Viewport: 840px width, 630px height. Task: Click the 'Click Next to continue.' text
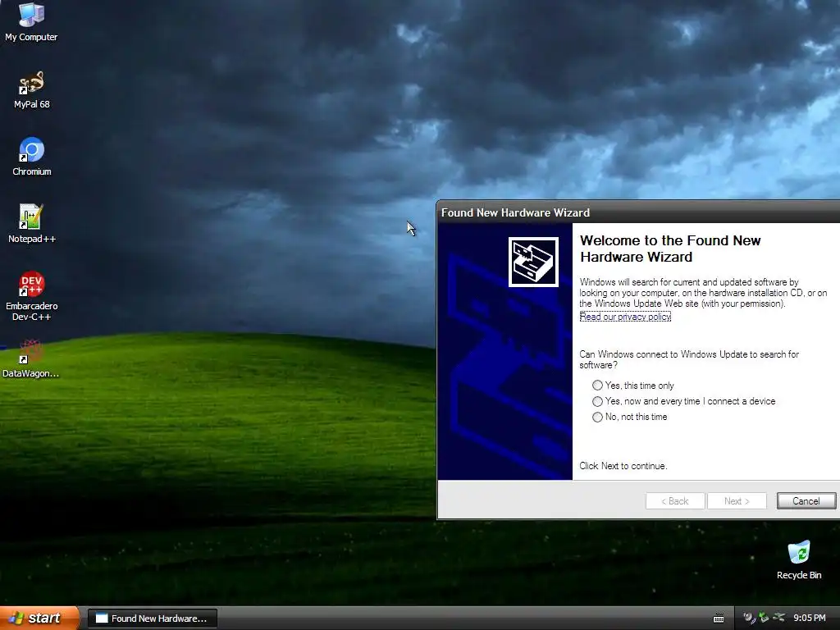click(x=623, y=466)
